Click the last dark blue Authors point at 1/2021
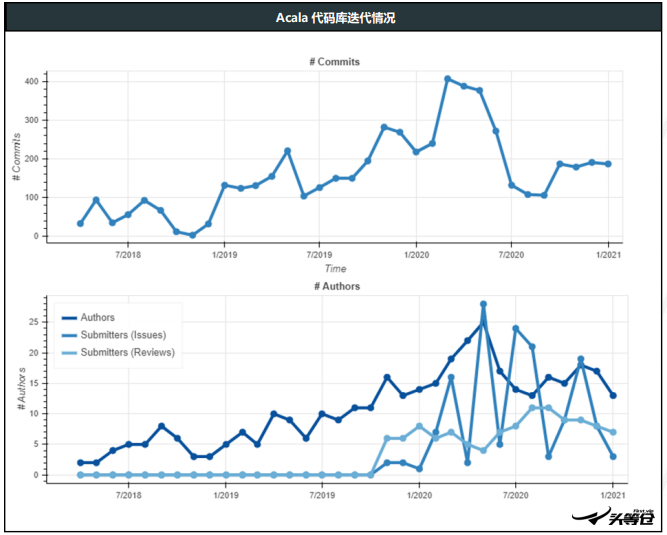 [613, 396]
